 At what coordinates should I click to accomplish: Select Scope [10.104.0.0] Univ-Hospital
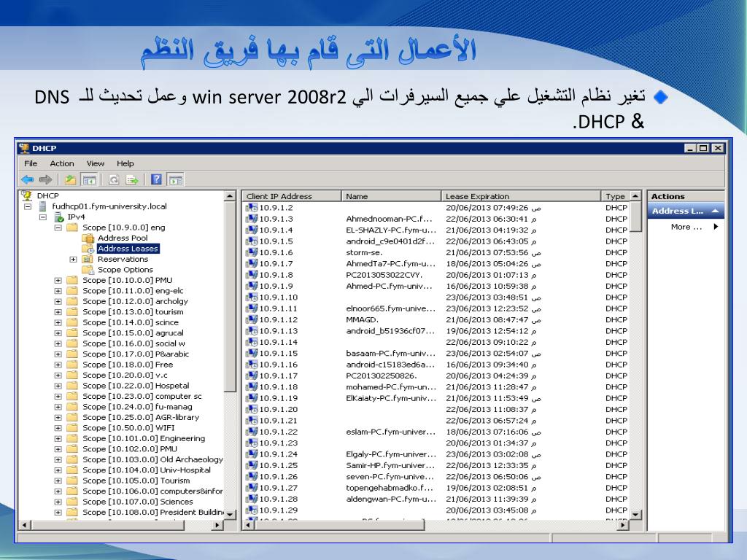tap(146, 470)
